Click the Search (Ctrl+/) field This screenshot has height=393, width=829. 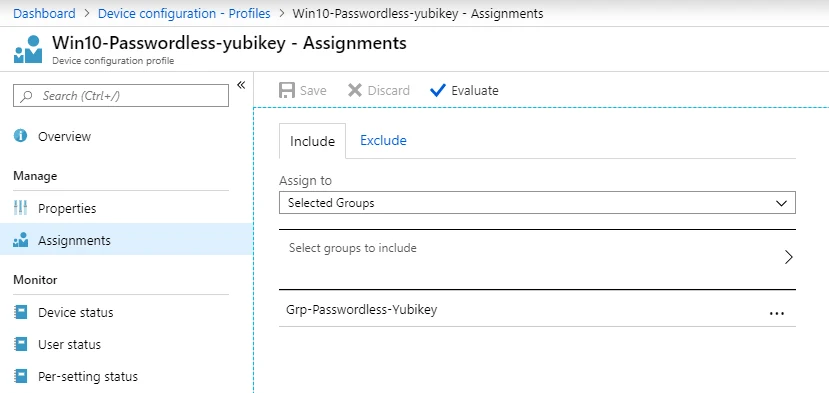[x=121, y=96]
